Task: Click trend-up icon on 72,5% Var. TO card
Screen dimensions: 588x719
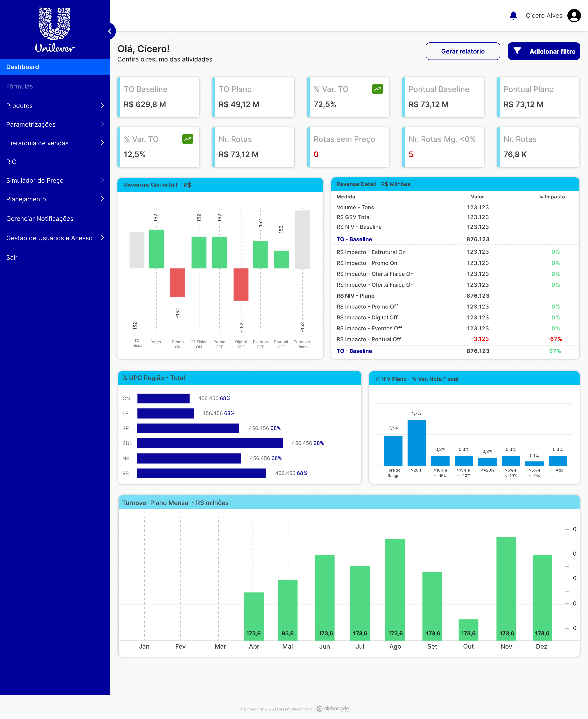Action: pos(377,89)
